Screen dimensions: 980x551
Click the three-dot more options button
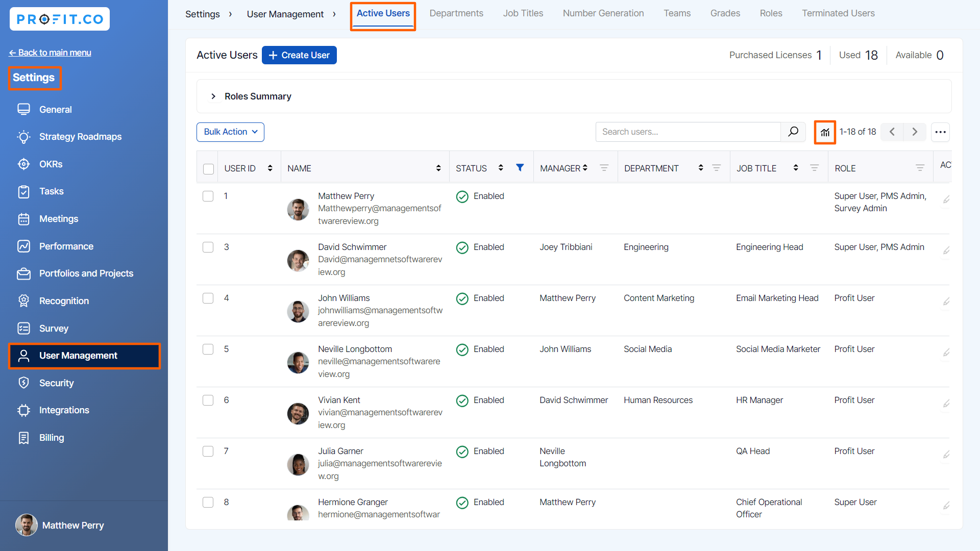[940, 132]
